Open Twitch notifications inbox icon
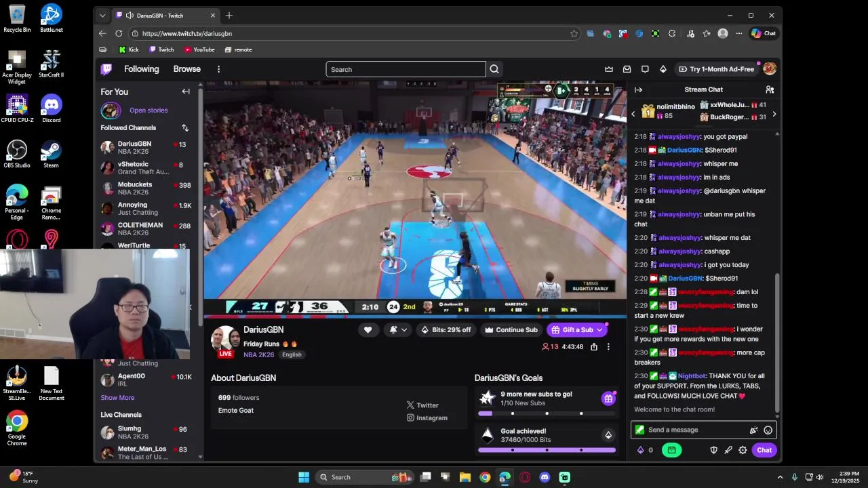868x488 pixels. point(627,69)
